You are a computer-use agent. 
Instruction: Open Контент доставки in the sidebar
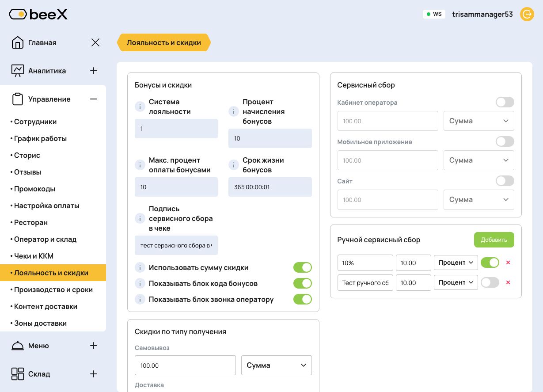click(53, 306)
